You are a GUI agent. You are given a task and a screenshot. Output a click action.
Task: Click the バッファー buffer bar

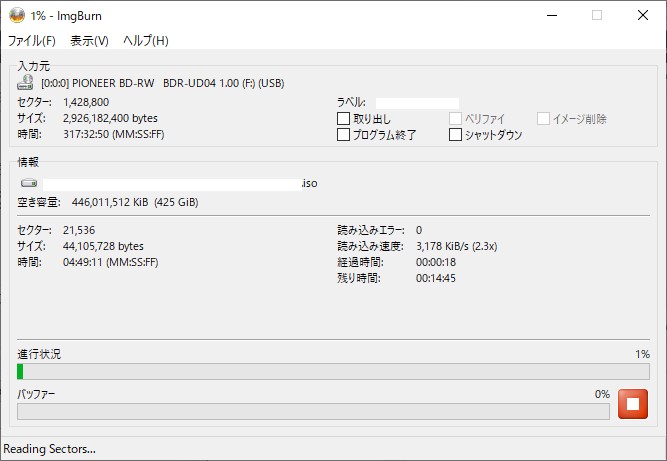coord(313,411)
